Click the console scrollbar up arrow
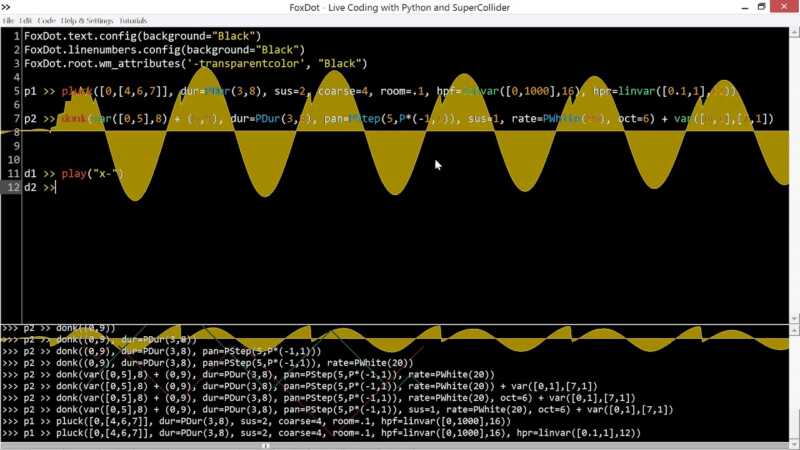 point(794,331)
